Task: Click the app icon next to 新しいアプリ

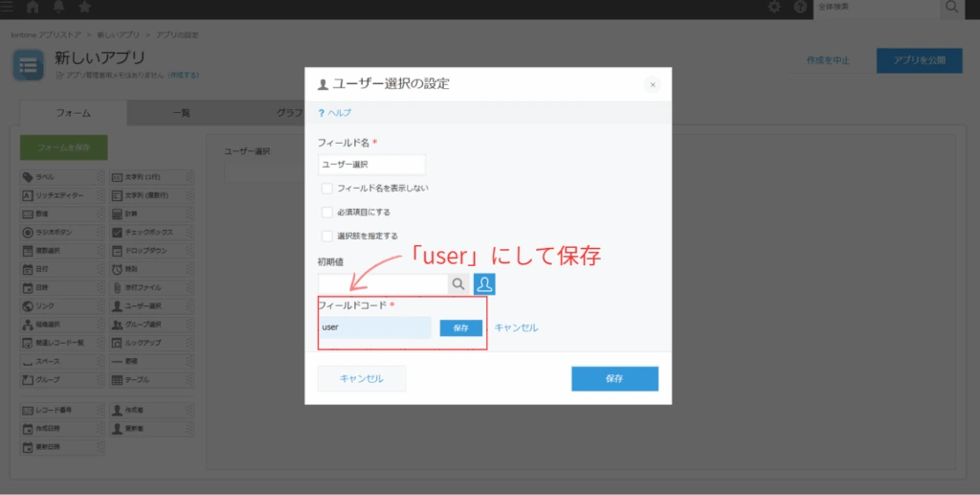Action: (28, 65)
